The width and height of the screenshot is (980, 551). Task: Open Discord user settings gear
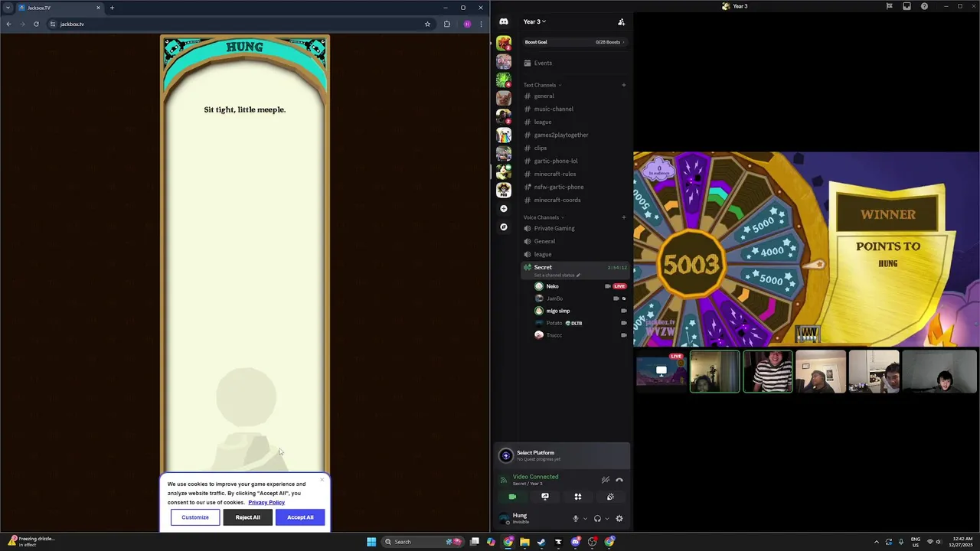click(619, 518)
